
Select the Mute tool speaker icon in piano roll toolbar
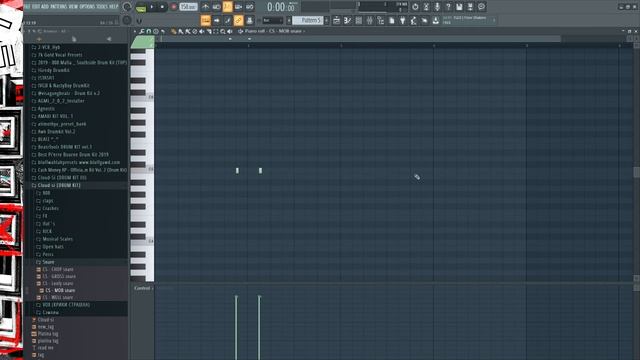pos(202,31)
